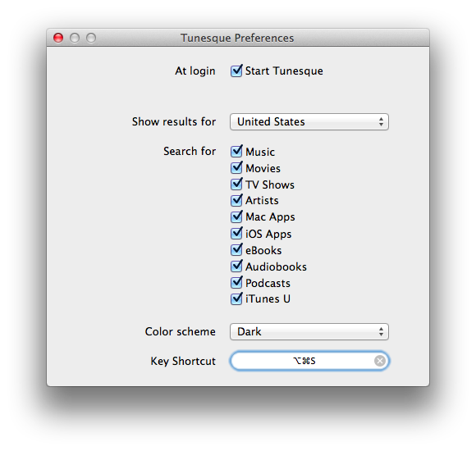The width and height of the screenshot is (476, 451).
Task: Uncheck iOS Apps search option
Action: click(236, 233)
